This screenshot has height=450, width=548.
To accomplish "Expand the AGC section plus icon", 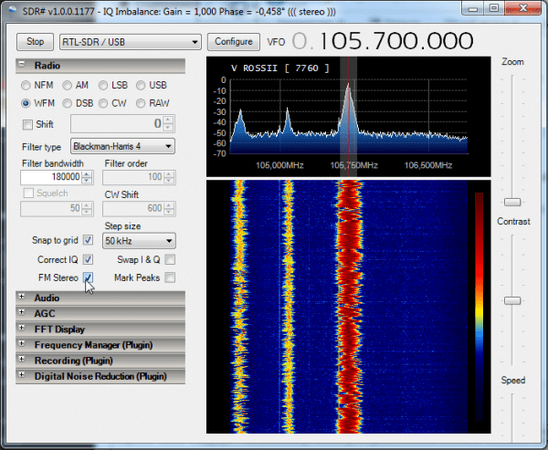I will coord(22,312).
